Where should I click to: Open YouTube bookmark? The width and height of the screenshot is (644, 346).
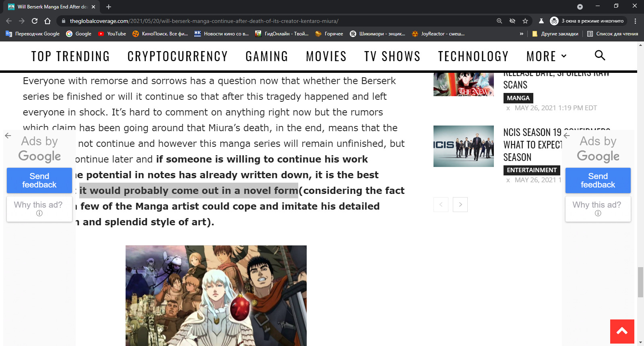point(112,34)
